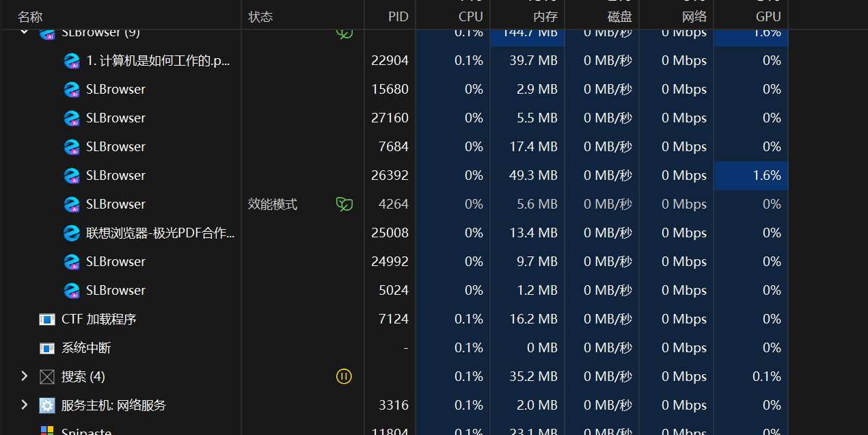The height and width of the screenshot is (435, 868).
Task: Click the SLBrowser icon for PID 27160
Action: click(72, 118)
